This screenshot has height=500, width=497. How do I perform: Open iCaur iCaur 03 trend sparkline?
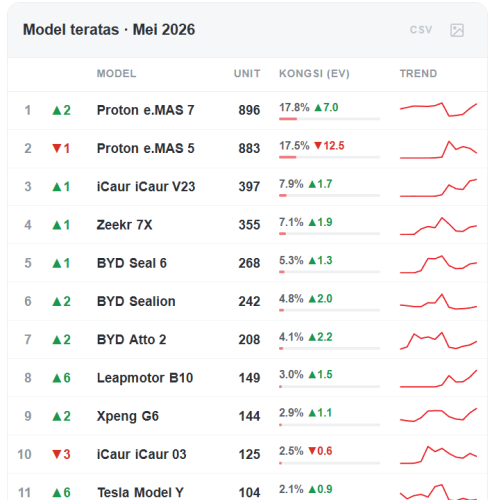pyautogui.click(x=438, y=455)
